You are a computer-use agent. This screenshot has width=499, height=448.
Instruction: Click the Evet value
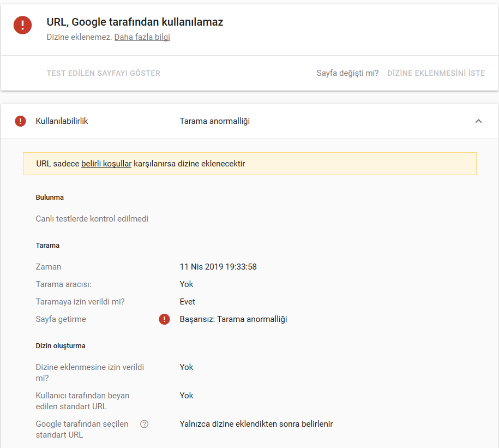[x=187, y=302]
